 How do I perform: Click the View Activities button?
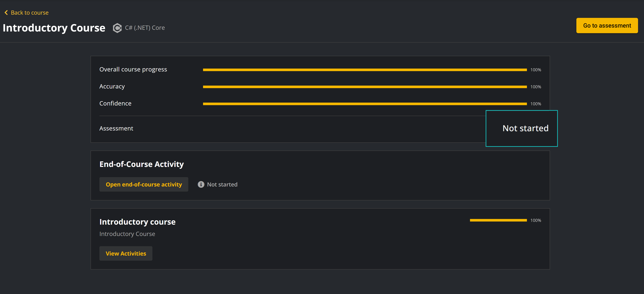126,254
